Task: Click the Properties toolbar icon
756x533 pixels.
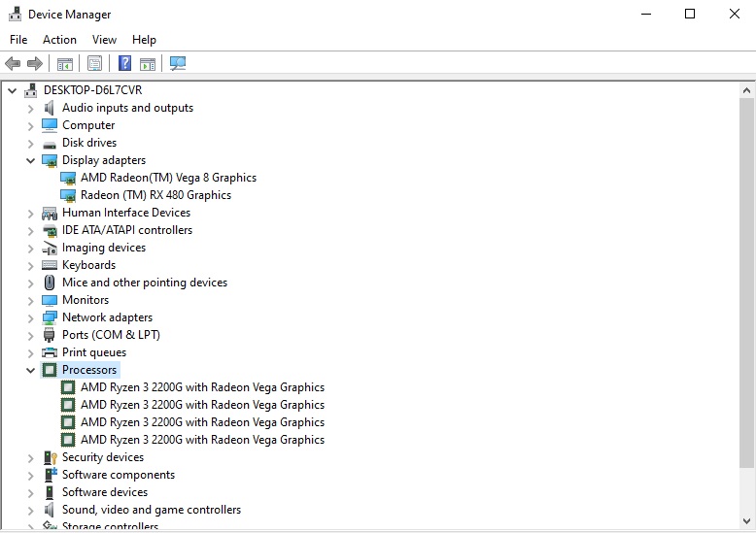Action: 94,64
